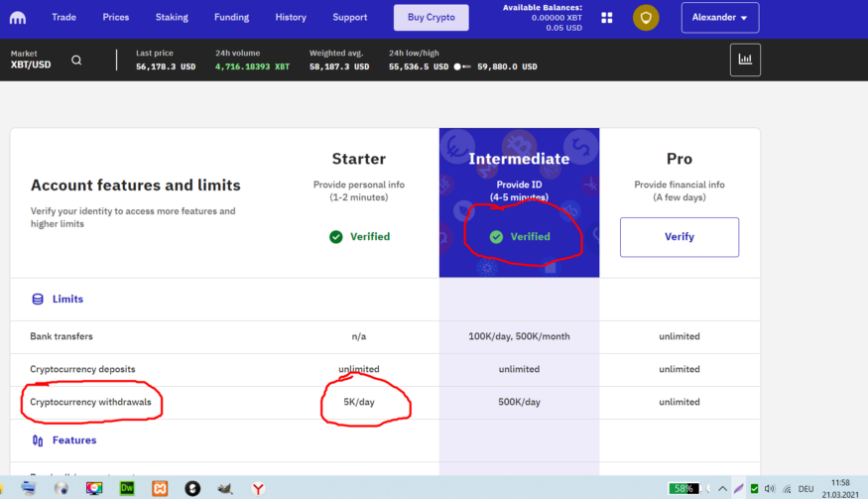Open the bird application taskbar icon

click(225, 488)
